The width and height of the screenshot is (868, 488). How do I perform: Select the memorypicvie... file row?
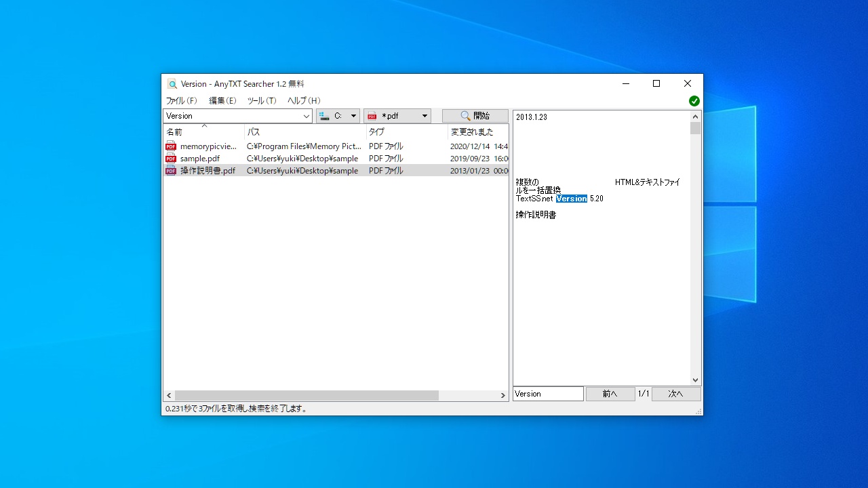pos(336,146)
